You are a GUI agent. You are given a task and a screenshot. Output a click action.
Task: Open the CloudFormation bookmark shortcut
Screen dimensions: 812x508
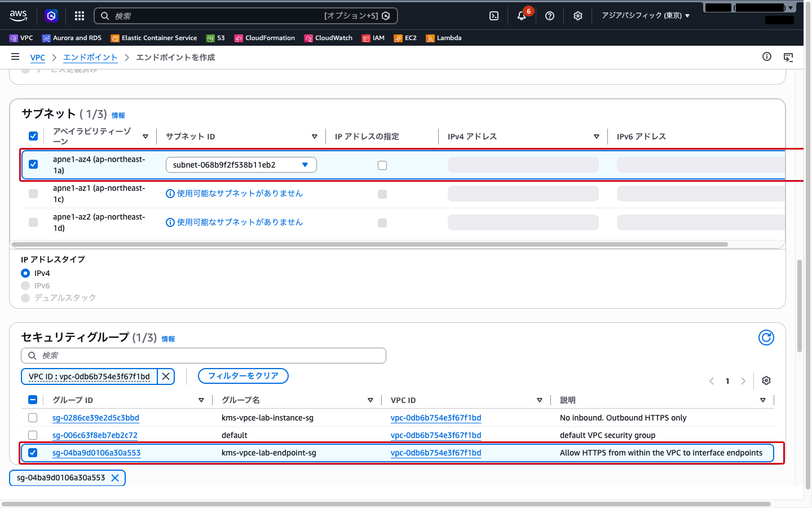click(x=264, y=38)
